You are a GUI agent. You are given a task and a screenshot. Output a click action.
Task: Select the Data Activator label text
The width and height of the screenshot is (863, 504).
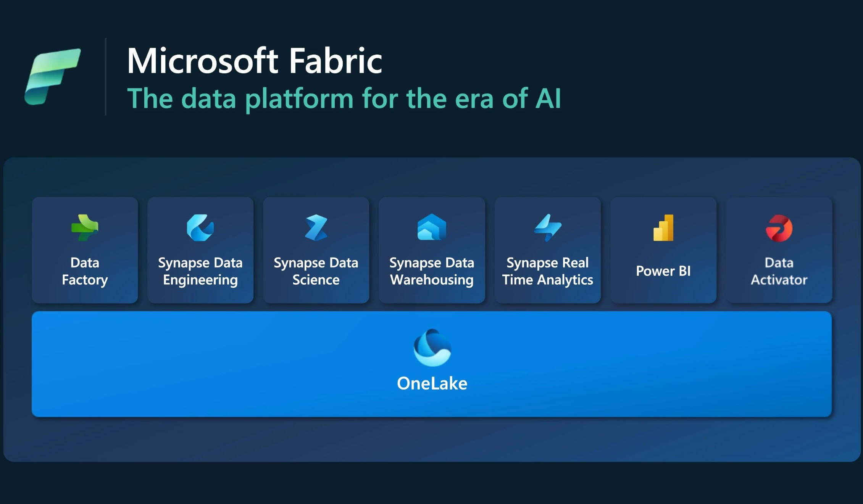pos(779,271)
